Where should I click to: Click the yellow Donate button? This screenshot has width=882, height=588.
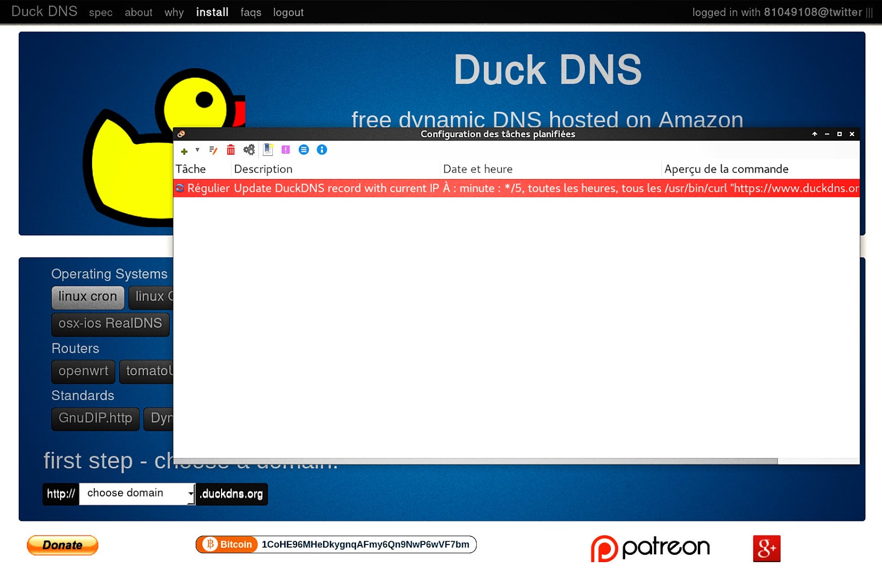coord(62,545)
